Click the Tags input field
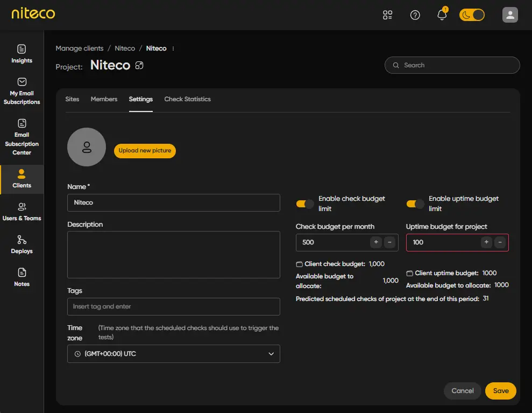 tap(173, 306)
